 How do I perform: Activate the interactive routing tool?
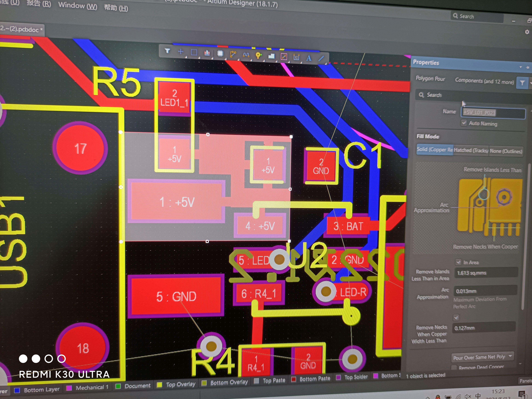click(x=233, y=54)
